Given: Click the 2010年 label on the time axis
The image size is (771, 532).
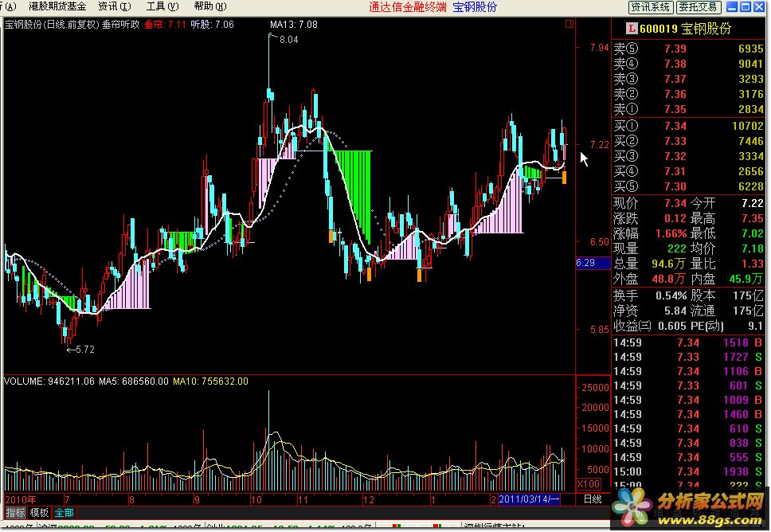Looking at the screenshot, I should click(20, 499).
